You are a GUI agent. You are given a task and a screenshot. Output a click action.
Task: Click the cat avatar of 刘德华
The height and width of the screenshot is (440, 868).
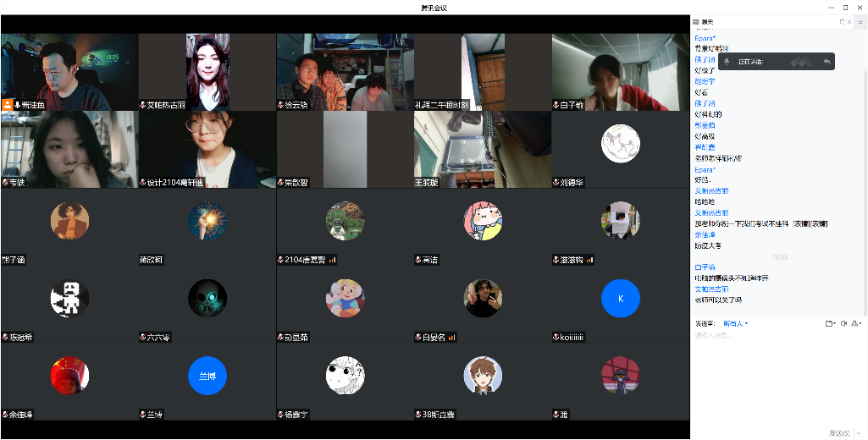621,143
